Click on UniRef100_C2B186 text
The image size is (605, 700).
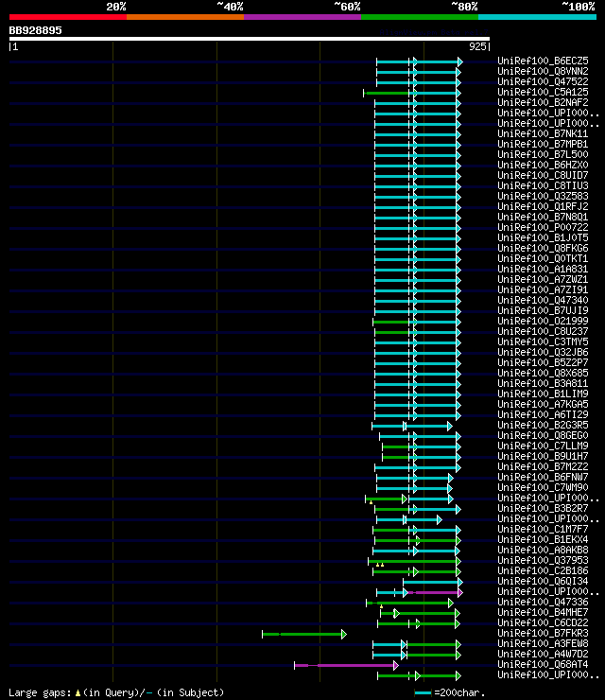543,570
